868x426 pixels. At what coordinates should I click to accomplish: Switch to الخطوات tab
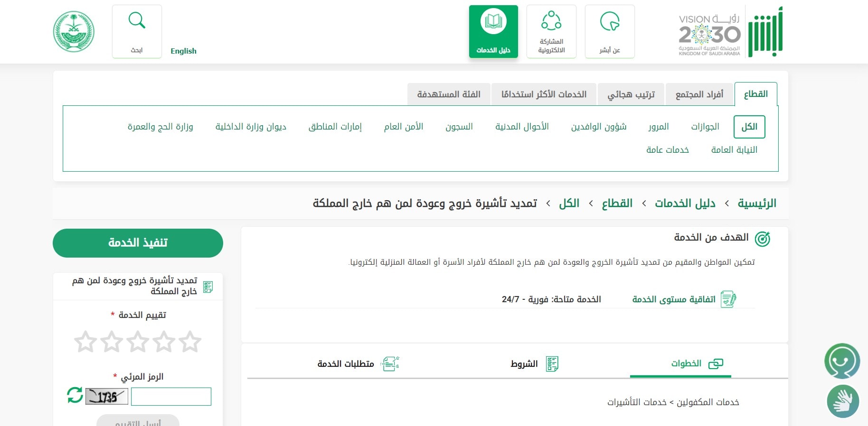[x=686, y=363]
